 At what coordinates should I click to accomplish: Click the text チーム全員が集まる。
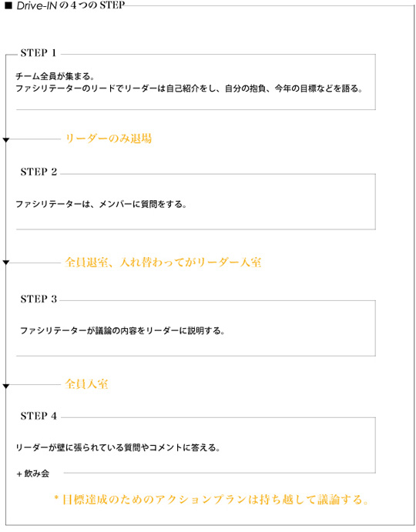(x=55, y=76)
